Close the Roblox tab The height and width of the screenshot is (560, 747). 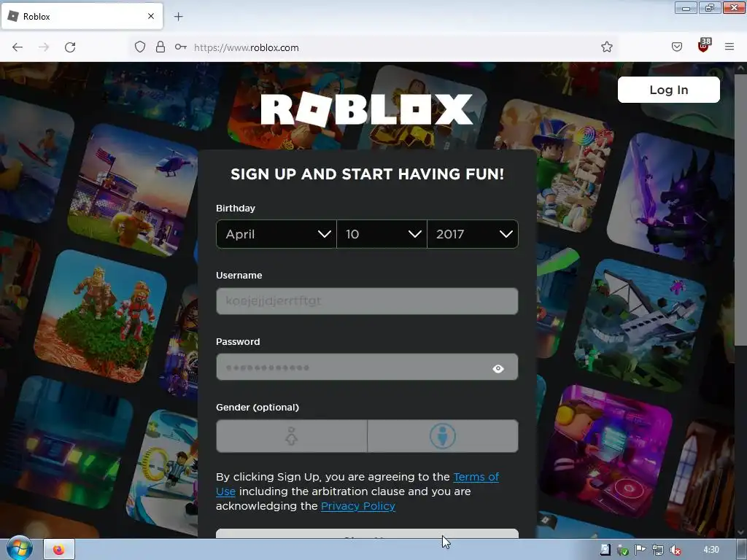click(x=150, y=16)
